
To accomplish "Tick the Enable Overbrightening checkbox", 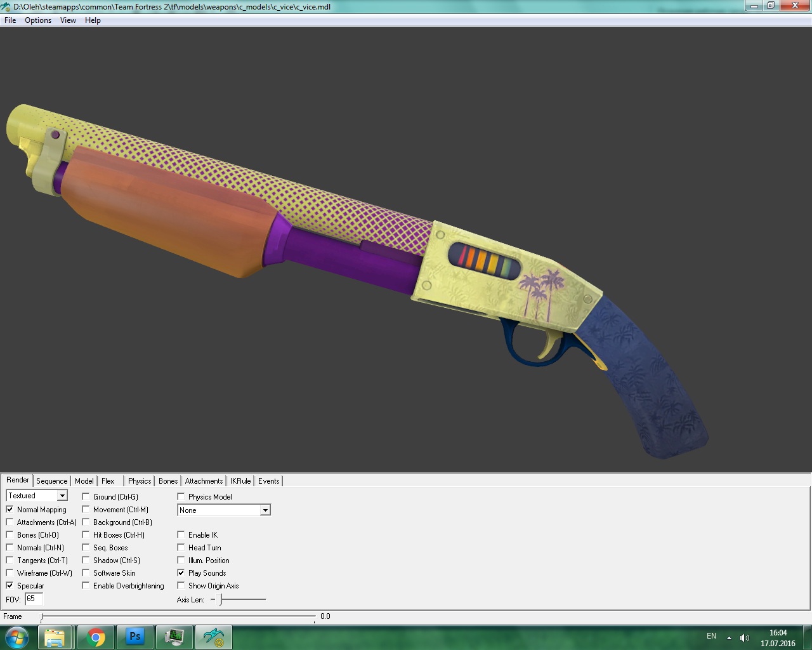I will 86,586.
